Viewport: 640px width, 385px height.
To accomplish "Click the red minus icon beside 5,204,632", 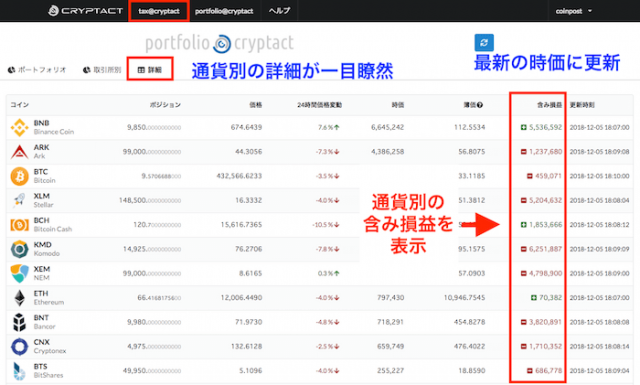I will click(x=524, y=200).
